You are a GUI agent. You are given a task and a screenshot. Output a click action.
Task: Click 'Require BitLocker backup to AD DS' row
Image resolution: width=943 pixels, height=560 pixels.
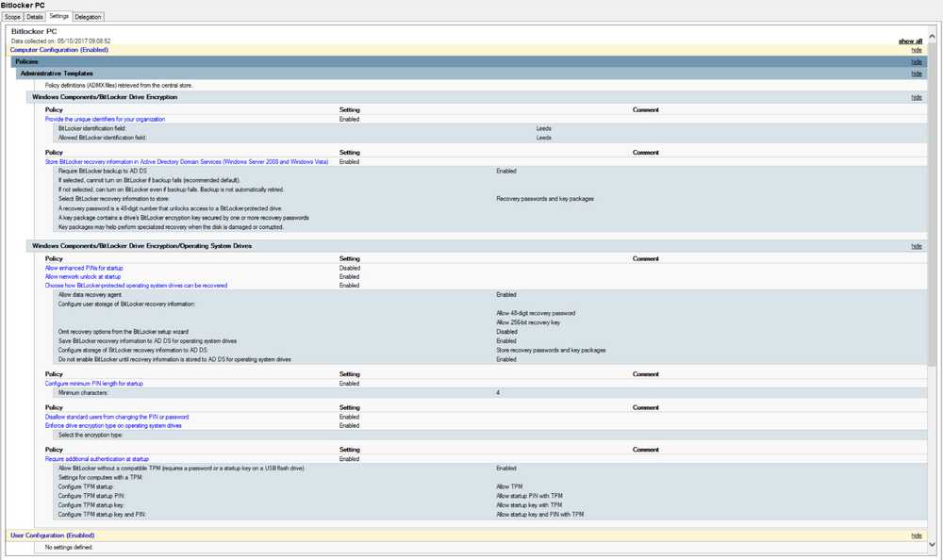point(489,171)
